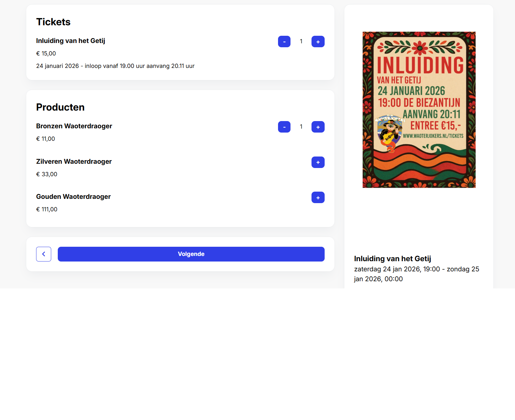
Task: Select the Bronzen Waoterdraoger product name
Action: pos(74,126)
